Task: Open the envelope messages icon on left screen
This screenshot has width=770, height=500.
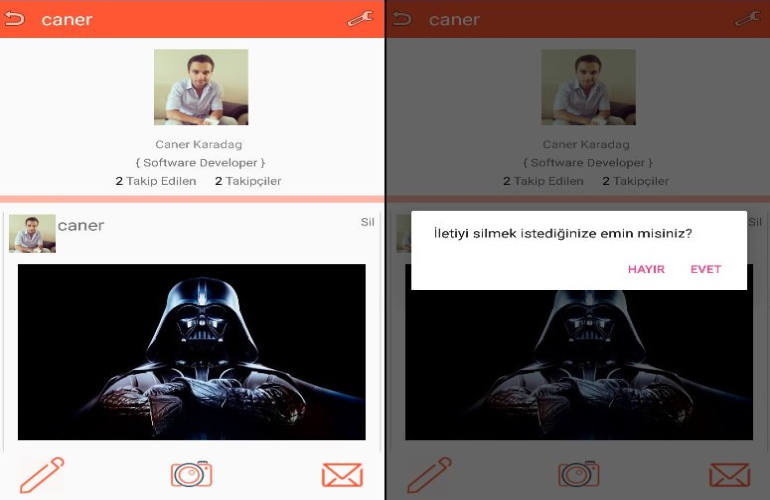Action: [x=342, y=475]
